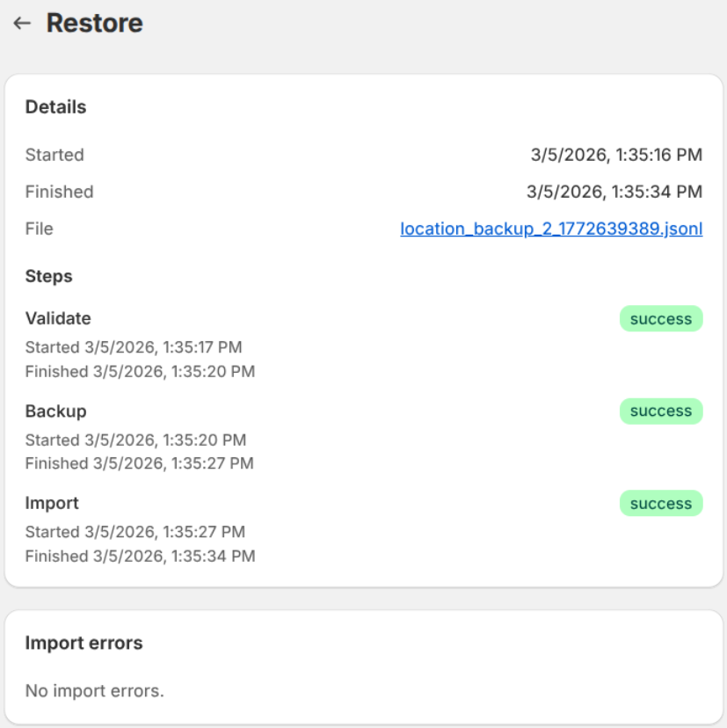727x728 pixels.
Task: Select the Validate step label
Action: pyautogui.click(x=57, y=318)
